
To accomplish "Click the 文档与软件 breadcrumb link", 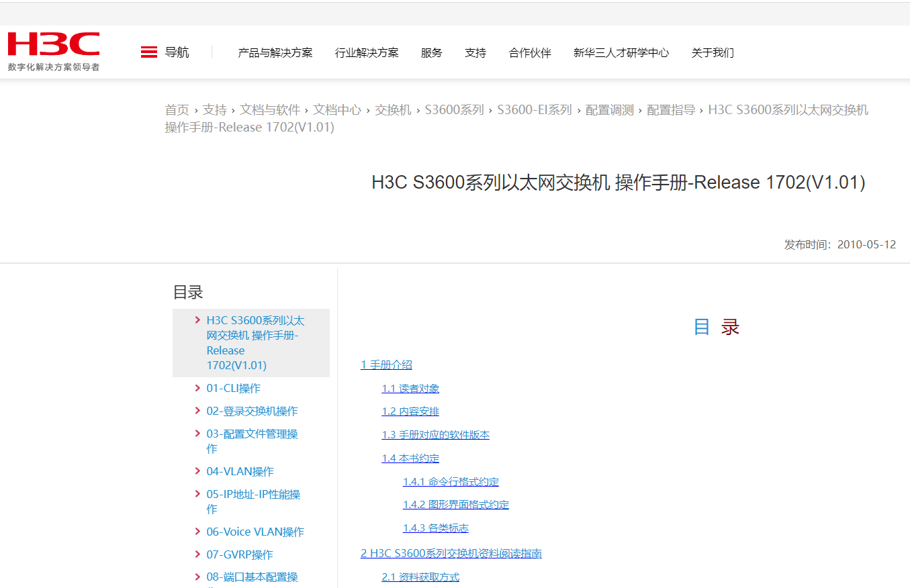I will [x=270, y=110].
